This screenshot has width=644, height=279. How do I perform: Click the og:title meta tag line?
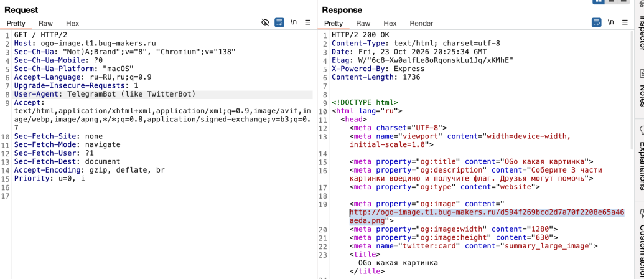point(472,161)
